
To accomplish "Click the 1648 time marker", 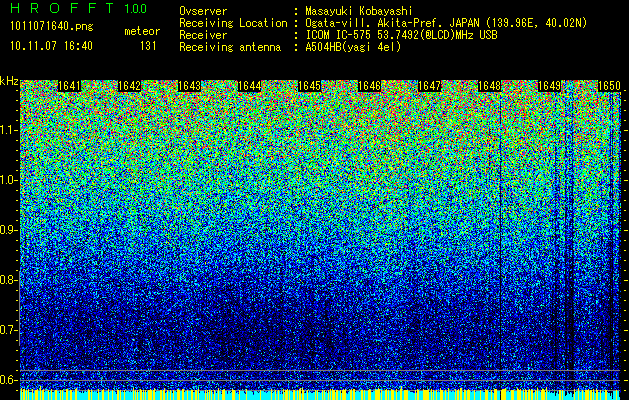I will (x=490, y=86).
